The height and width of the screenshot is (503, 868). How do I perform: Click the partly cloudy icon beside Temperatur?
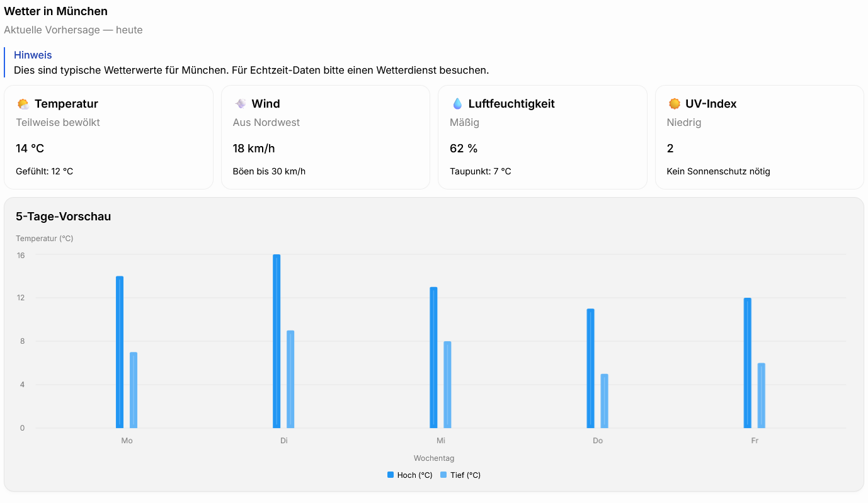point(23,104)
